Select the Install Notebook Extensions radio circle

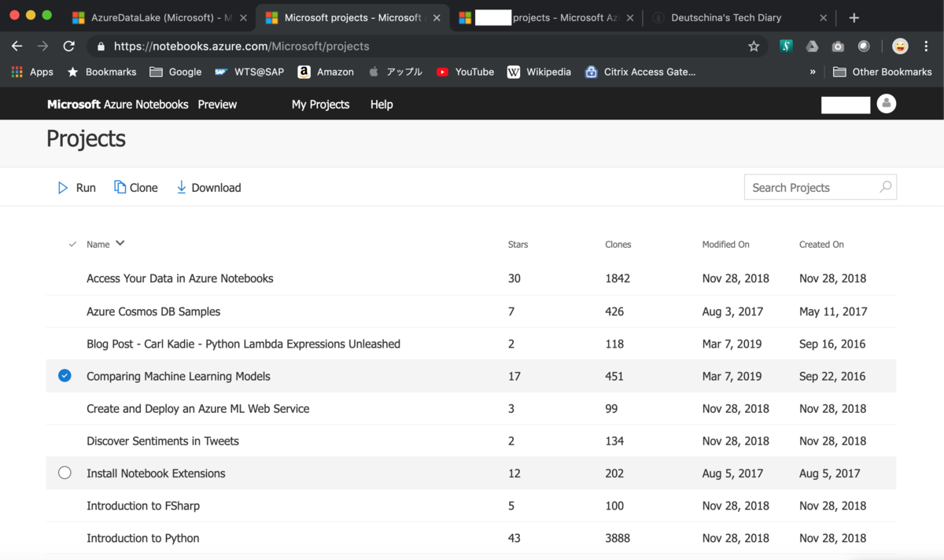click(65, 473)
